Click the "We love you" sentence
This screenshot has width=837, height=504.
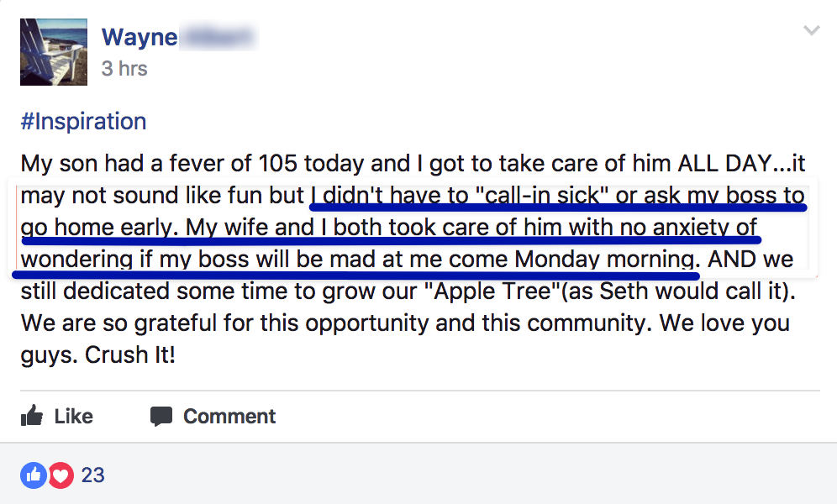[x=739, y=323]
